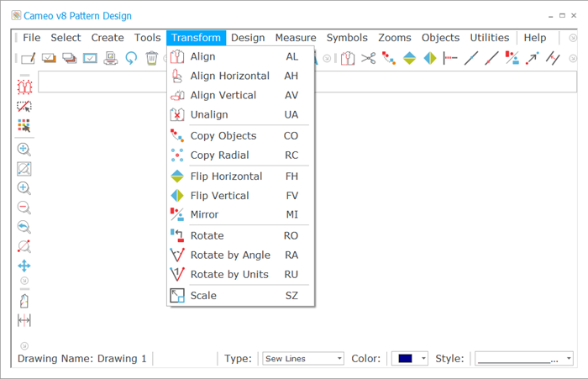Click the bodice pattern piece sidebar icon
This screenshot has width=588, height=379.
[24, 302]
